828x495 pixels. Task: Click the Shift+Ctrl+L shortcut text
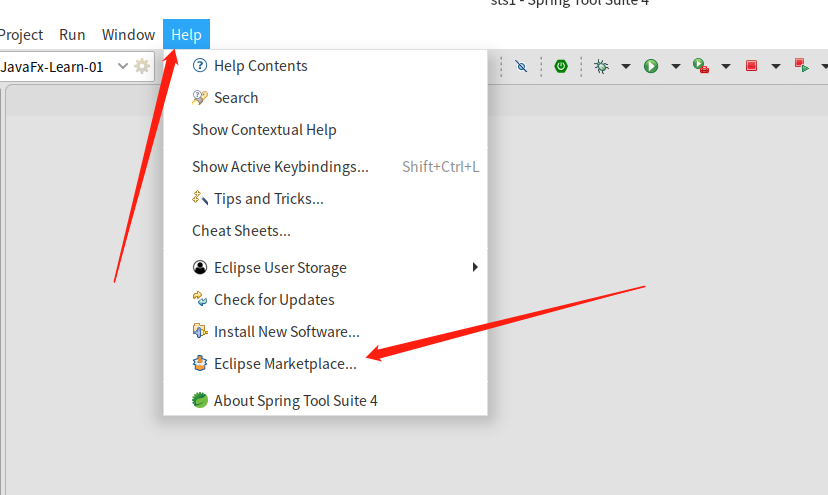440,167
